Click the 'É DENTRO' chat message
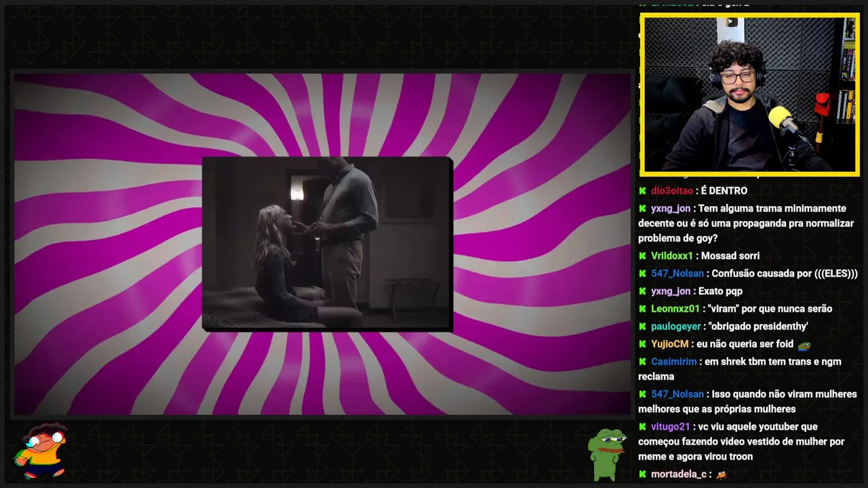 (724, 191)
